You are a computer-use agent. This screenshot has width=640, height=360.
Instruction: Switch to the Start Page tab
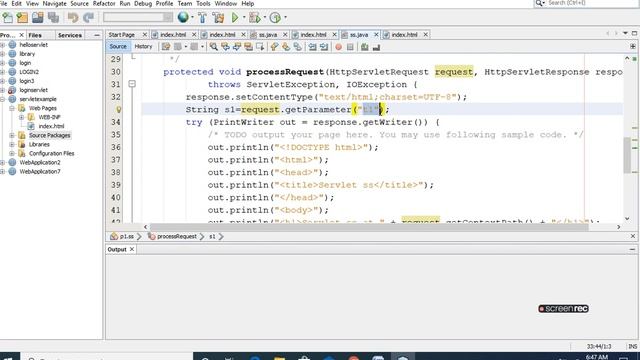coord(122,35)
